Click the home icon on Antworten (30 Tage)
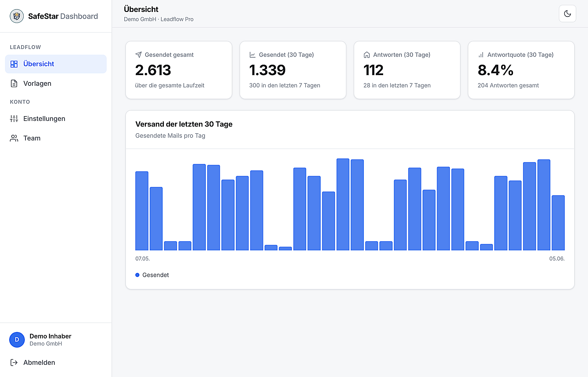The image size is (588, 377). click(367, 55)
